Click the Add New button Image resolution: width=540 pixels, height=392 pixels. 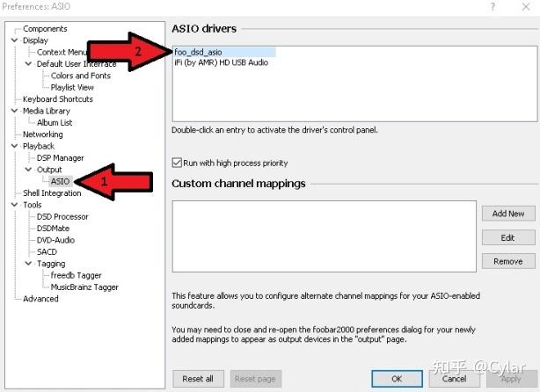tap(507, 214)
